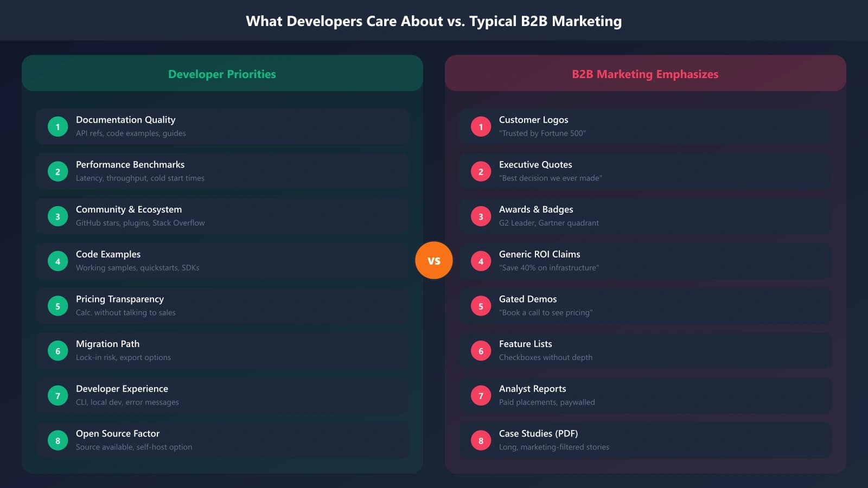
Task: Click the green circle beside Open Source Factor
Action: coord(58,440)
